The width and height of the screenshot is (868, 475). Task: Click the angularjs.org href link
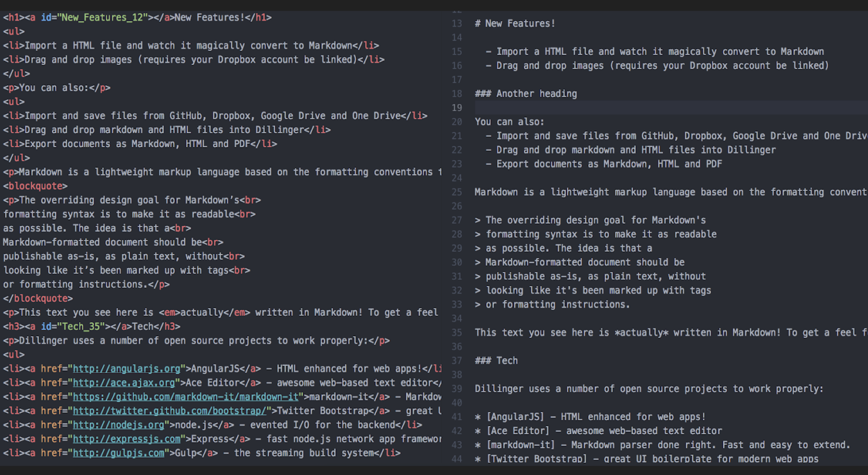click(x=126, y=369)
